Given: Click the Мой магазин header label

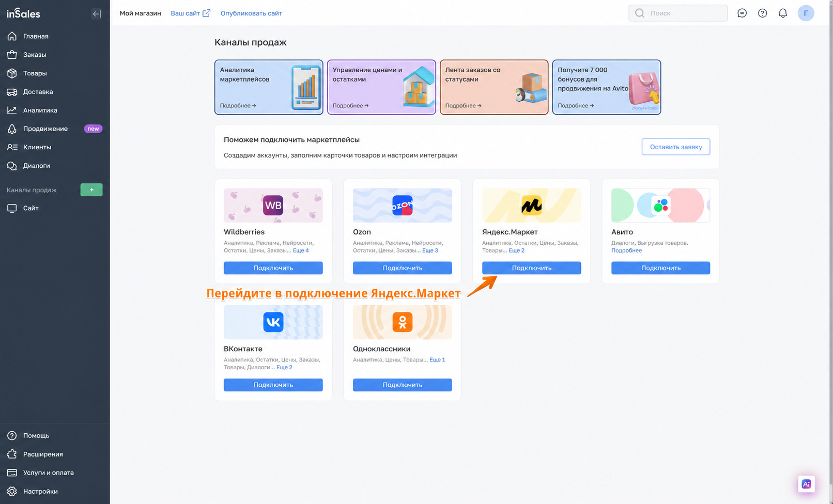Looking at the screenshot, I should coord(141,13).
